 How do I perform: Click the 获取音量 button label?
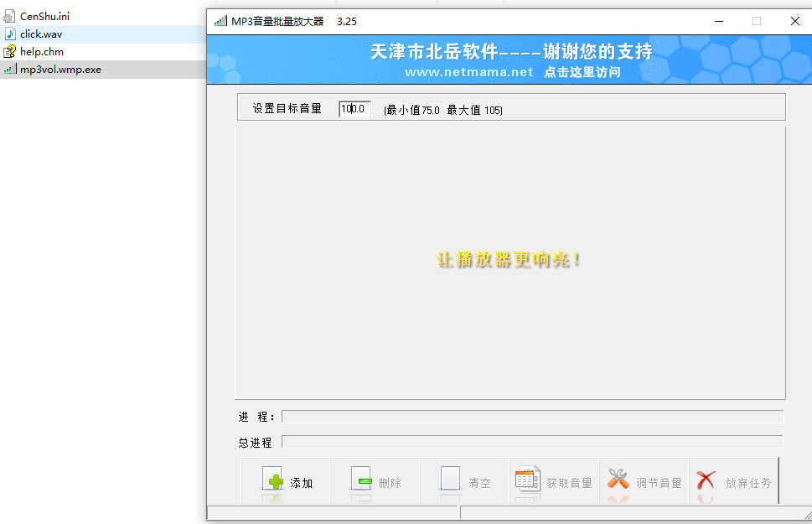point(569,483)
